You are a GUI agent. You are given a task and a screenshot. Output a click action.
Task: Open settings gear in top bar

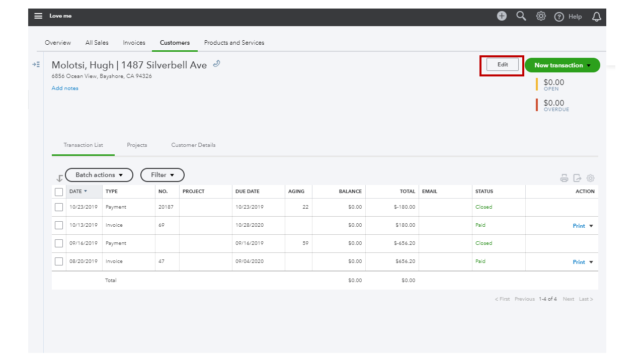click(x=541, y=16)
